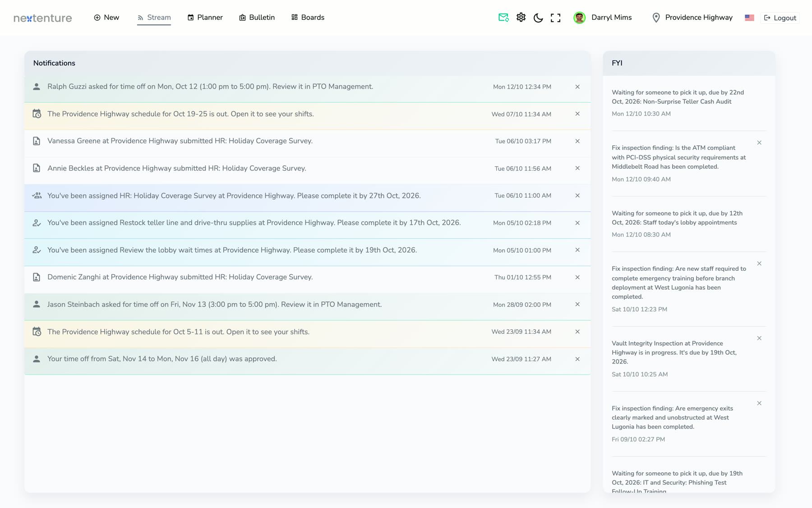812x508 pixels.
Task: Click calendar clock icon for Oct 19-25 schedule
Action: [x=37, y=114]
